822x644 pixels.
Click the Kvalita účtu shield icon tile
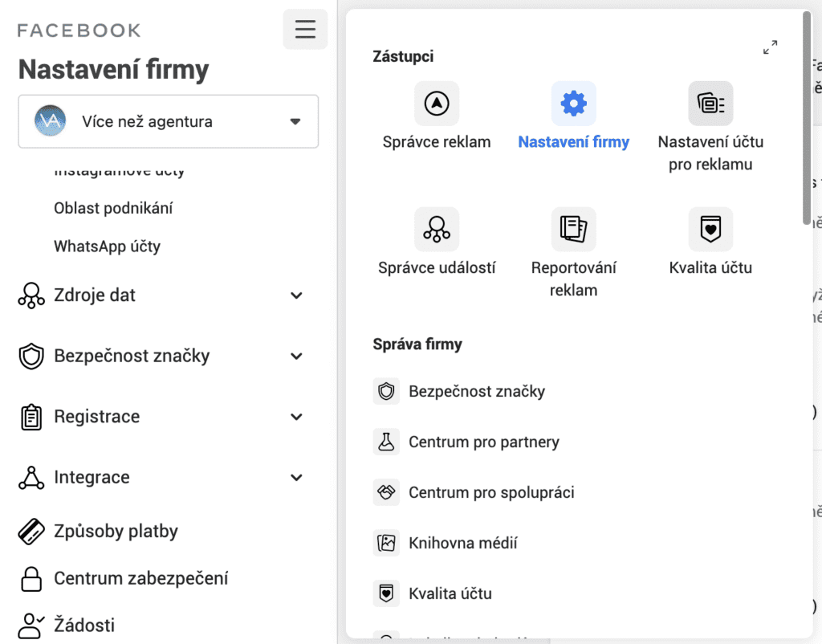(x=710, y=230)
